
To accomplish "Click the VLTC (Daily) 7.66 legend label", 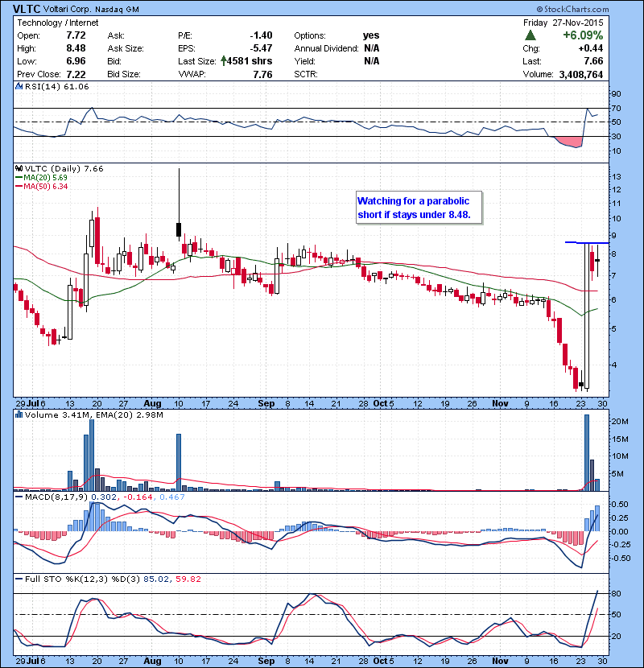I will (64, 169).
